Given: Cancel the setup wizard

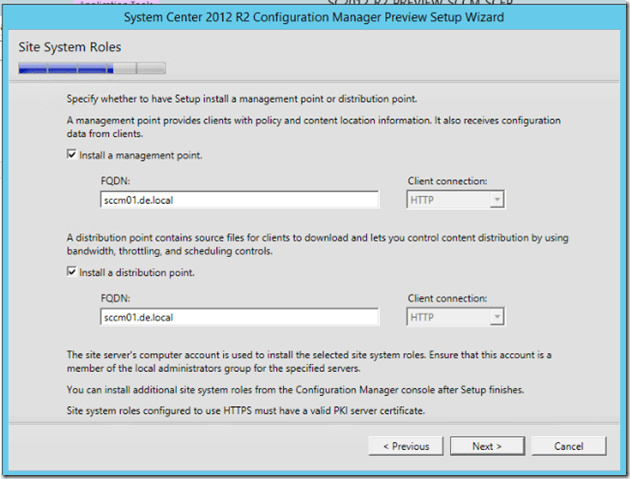Looking at the screenshot, I should [x=568, y=445].
